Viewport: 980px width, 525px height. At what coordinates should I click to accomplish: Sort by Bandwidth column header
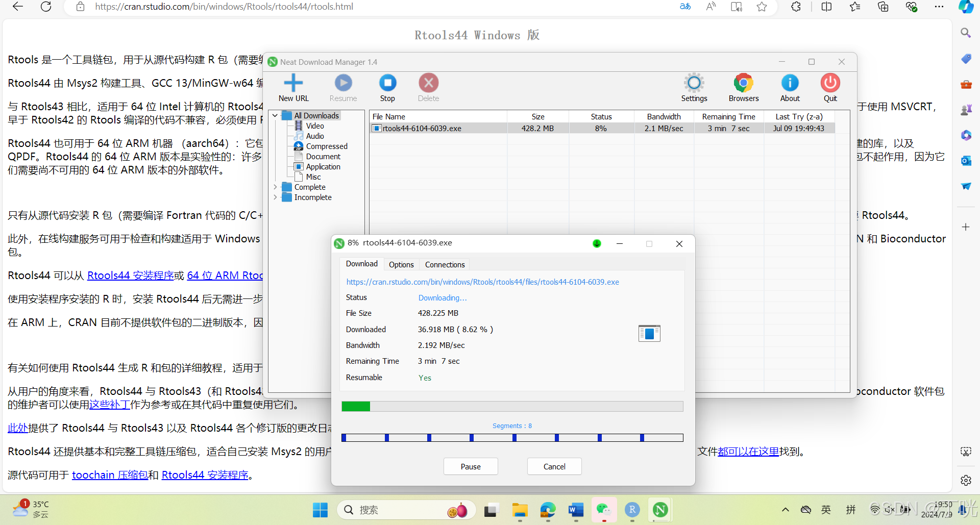point(664,117)
